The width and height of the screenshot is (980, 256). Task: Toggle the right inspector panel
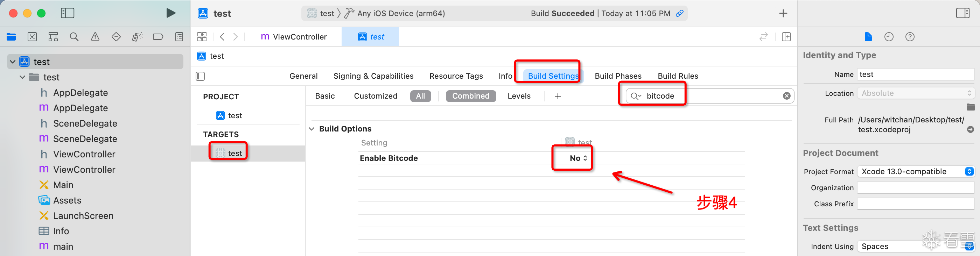point(962,13)
